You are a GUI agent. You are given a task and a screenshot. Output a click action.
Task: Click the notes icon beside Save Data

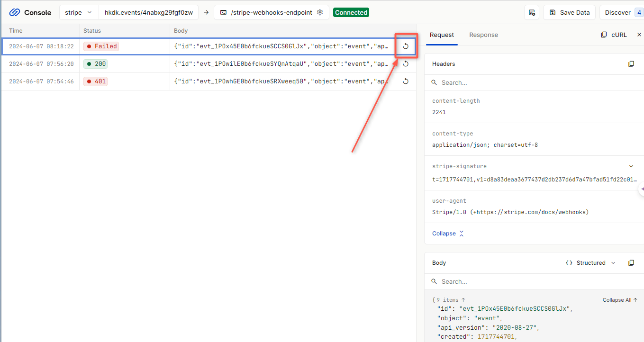click(x=532, y=12)
